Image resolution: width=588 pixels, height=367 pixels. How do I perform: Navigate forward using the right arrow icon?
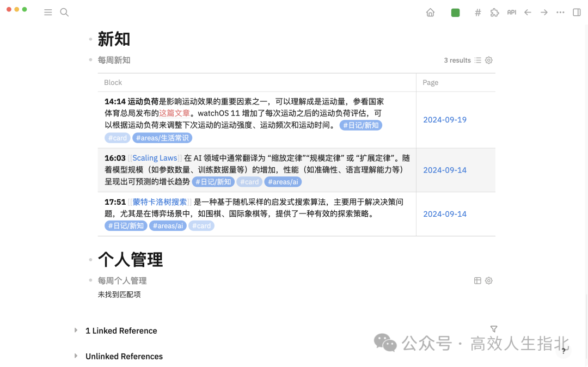[544, 12]
